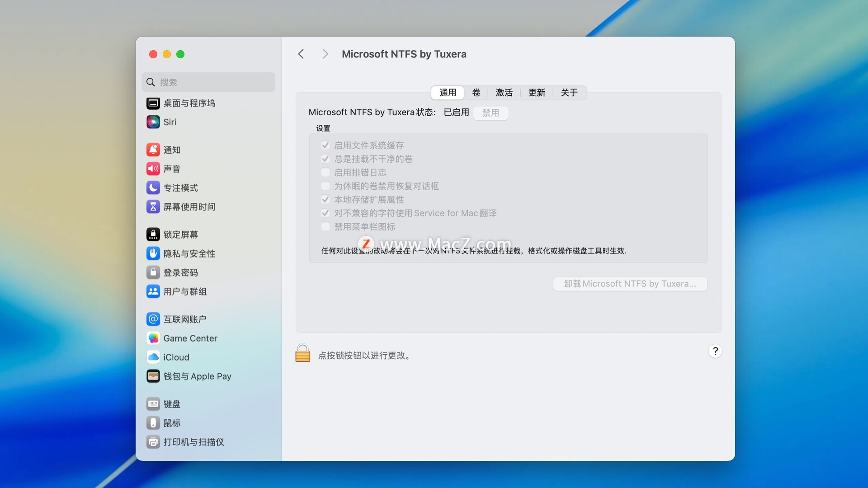Click the 搜索 search field
The width and height of the screenshot is (868, 488).
click(x=208, y=82)
